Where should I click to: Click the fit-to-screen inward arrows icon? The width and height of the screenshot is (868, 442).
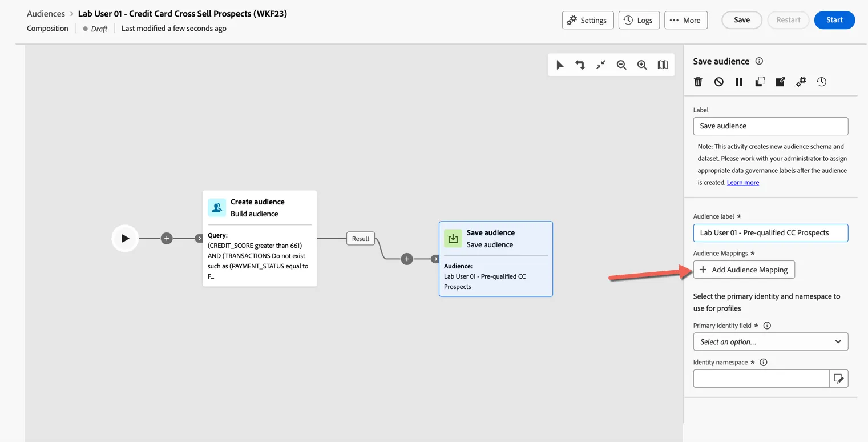601,65
